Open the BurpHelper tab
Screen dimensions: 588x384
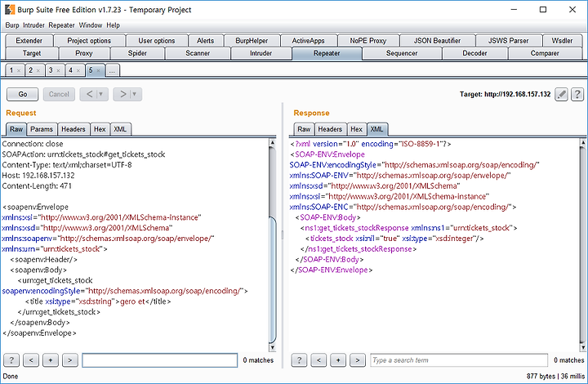click(x=252, y=41)
